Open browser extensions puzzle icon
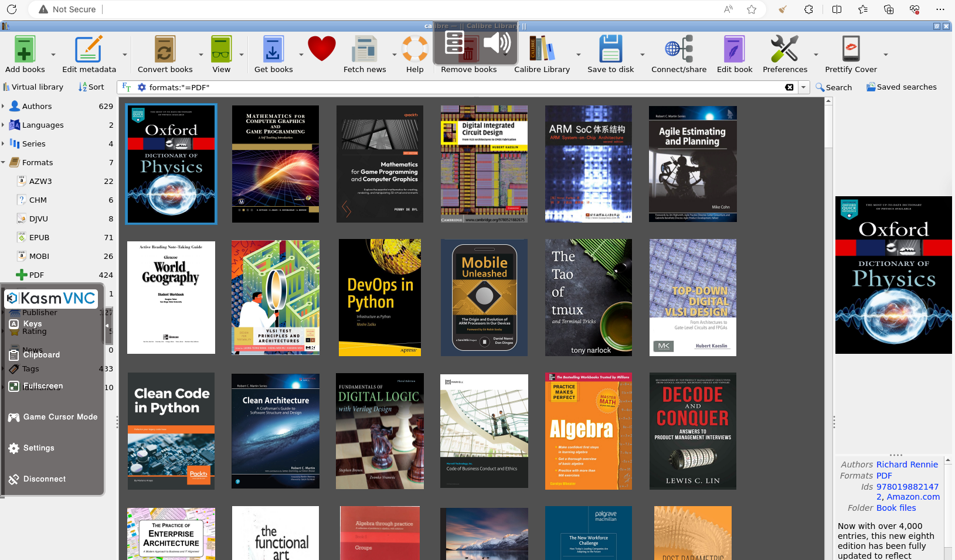The image size is (955, 560). click(x=809, y=9)
